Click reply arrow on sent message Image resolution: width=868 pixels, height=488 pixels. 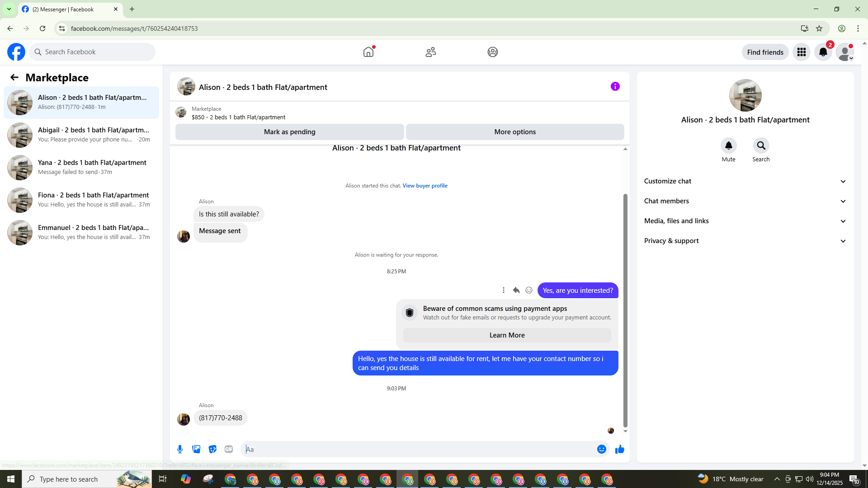pyautogui.click(x=516, y=291)
